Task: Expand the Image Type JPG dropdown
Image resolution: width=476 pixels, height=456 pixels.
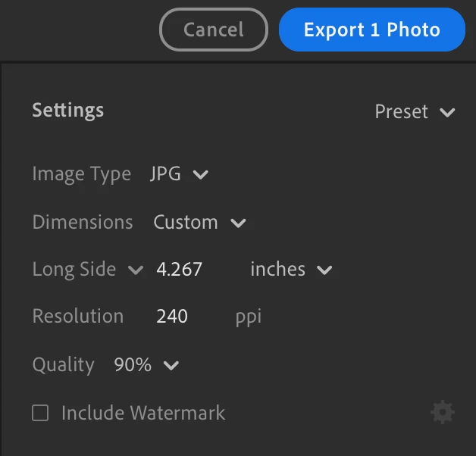Action: point(178,174)
